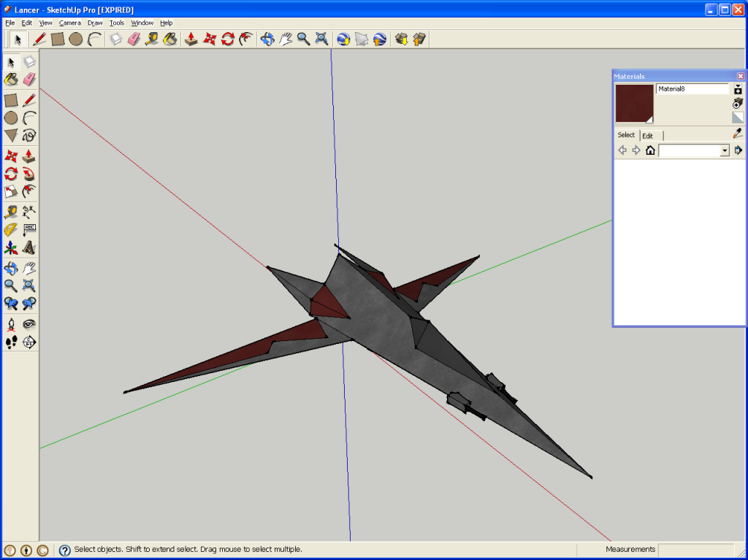This screenshot has height=560, width=748.
Task: Choose the Push/Pull tool in the top toolbar
Action: pos(191,39)
